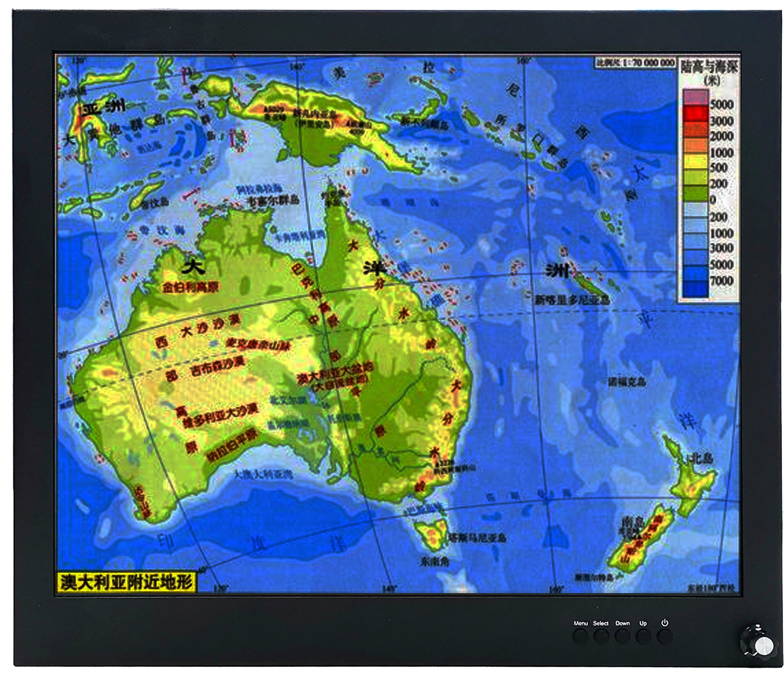Click New Zealand's South Island label 南岛
Screen dimensions: 784x678
(632, 522)
